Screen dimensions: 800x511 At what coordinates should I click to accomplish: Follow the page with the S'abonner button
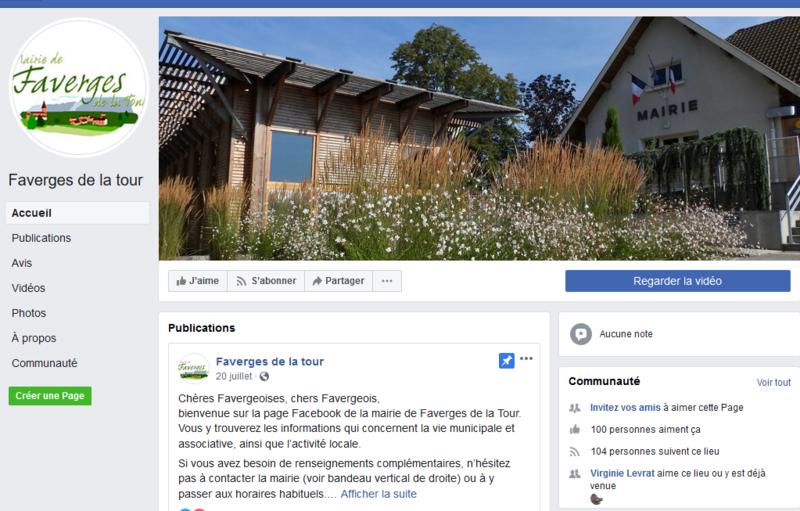coord(266,281)
